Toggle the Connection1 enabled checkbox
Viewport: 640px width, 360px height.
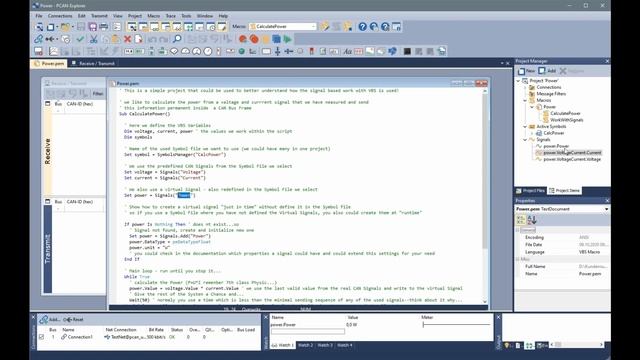click(x=42, y=337)
